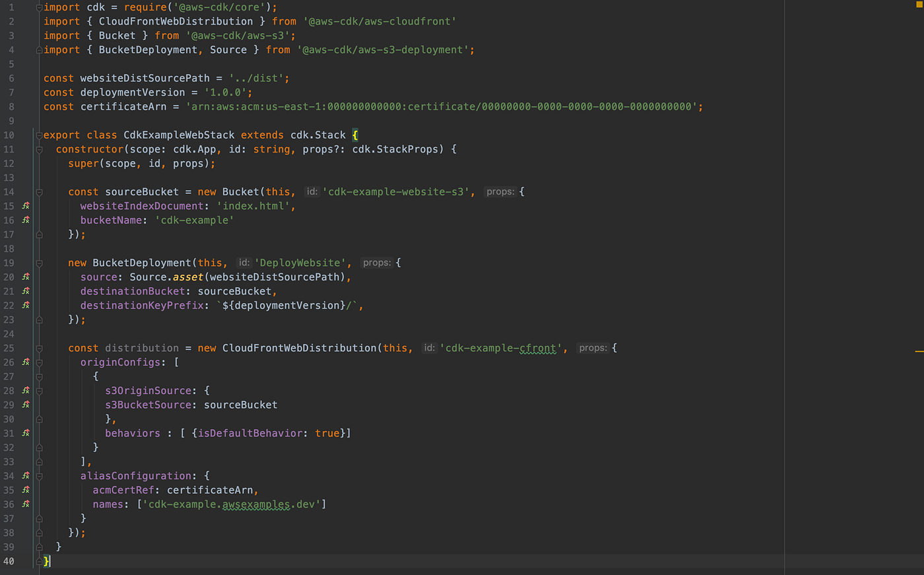Click the fx gutter icon beside websiteIndexDocument
Viewport: 924px width, 575px height.
pos(25,205)
